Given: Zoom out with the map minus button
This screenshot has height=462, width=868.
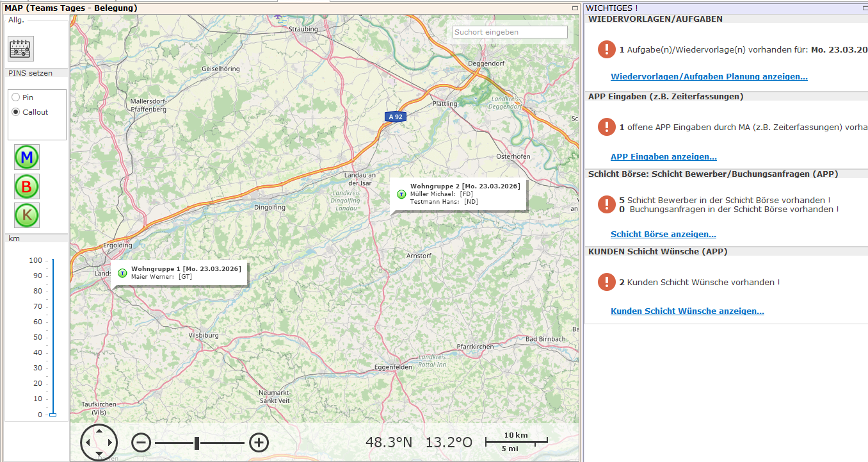Looking at the screenshot, I should click(x=141, y=442).
